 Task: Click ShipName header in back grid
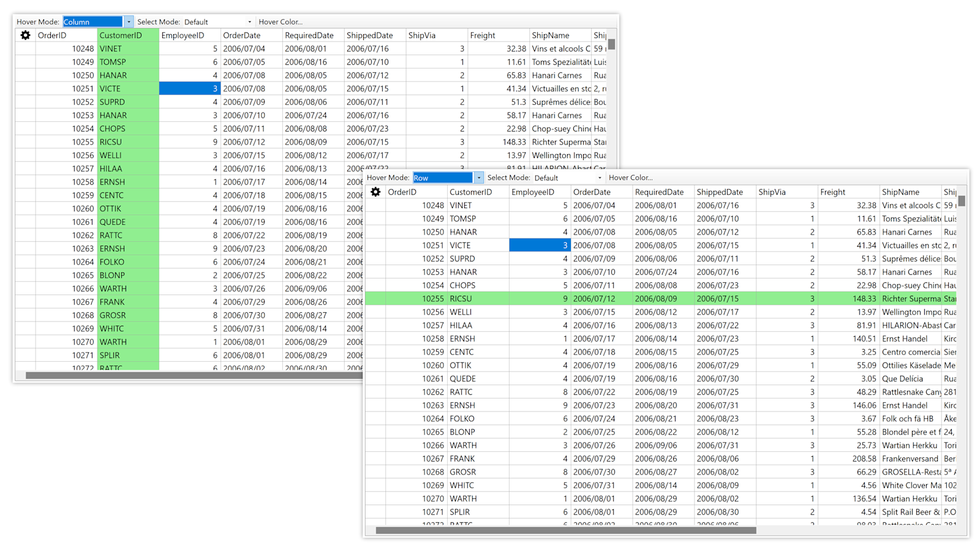pos(560,36)
